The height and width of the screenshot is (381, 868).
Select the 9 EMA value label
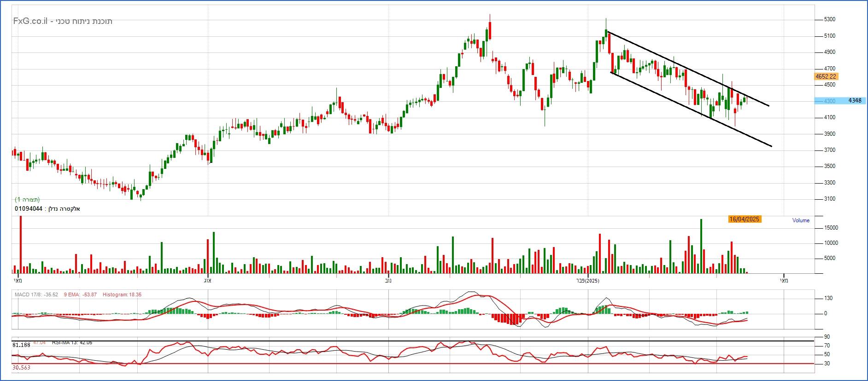click(x=80, y=294)
